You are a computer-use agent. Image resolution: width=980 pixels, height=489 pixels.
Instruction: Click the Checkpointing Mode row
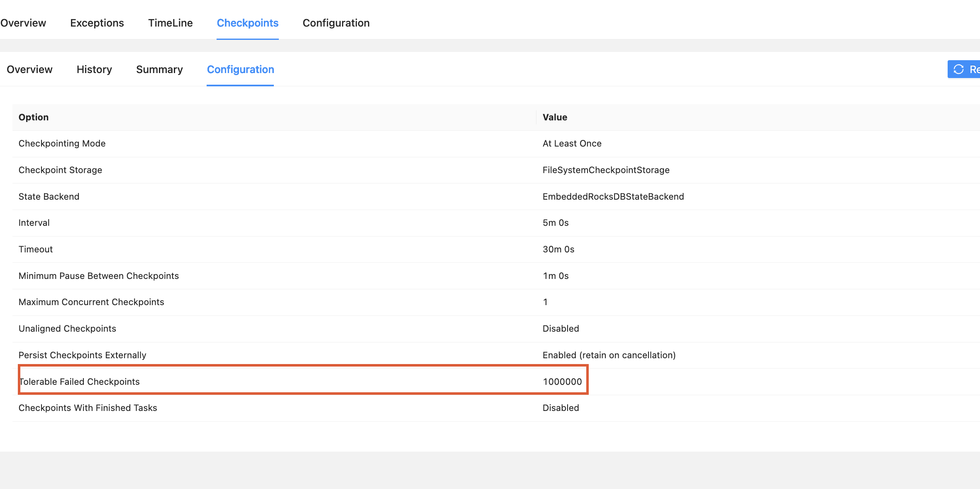tap(62, 143)
